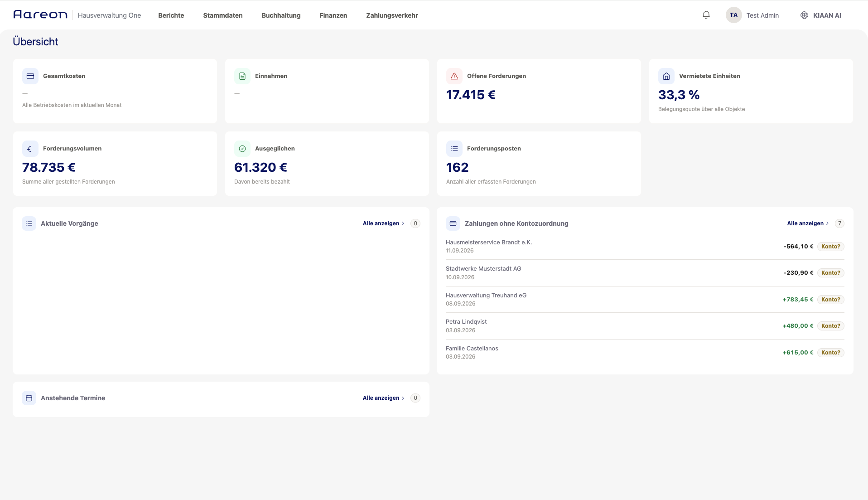
Task: Select the Hausmeisterservice Brandt e.K. payment row
Action: [645, 247]
